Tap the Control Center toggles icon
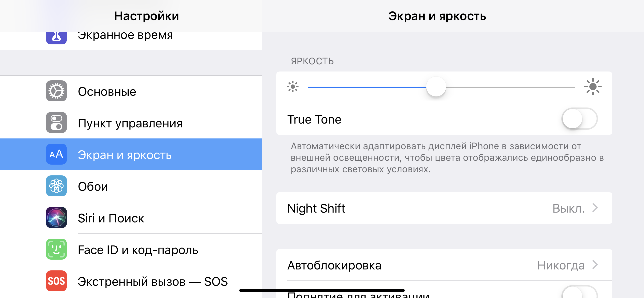The image size is (644, 298). (56, 122)
